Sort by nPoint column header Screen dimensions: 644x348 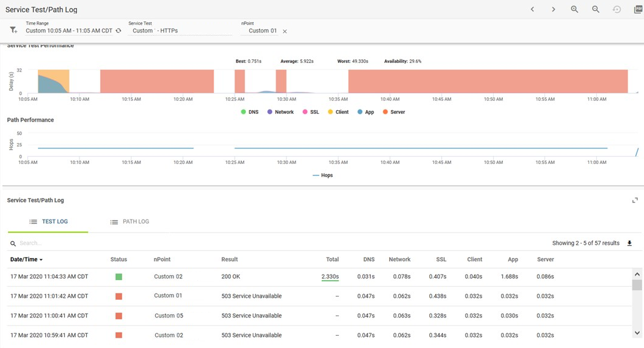click(162, 259)
